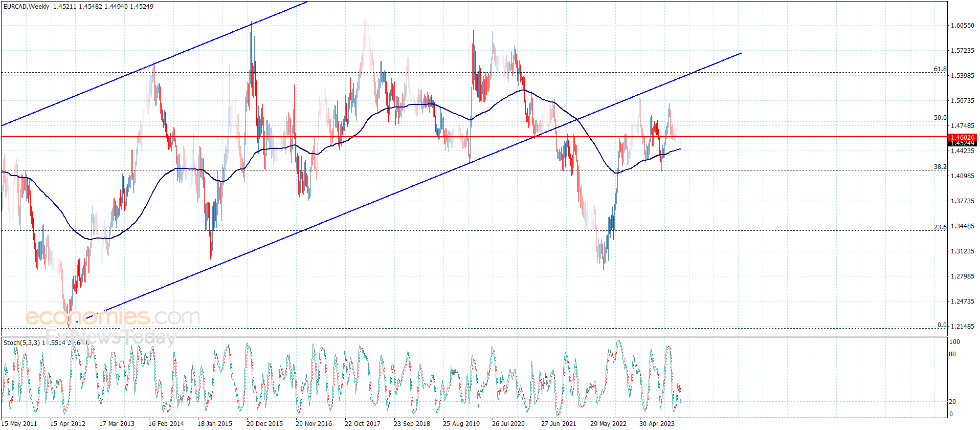Click the 1.47485 price axis value
This screenshot has width=980, height=430.
[x=962, y=126]
